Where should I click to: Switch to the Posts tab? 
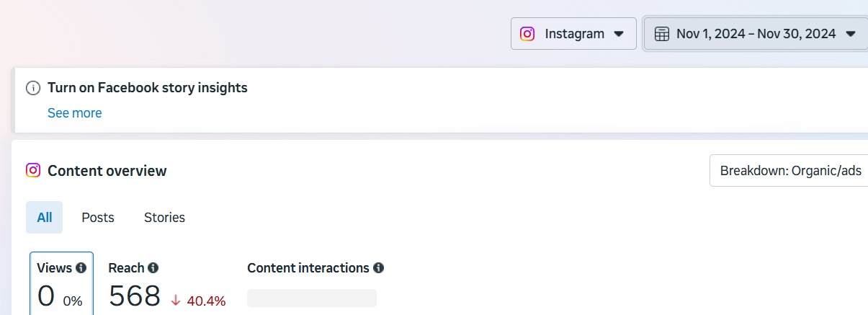pos(98,218)
